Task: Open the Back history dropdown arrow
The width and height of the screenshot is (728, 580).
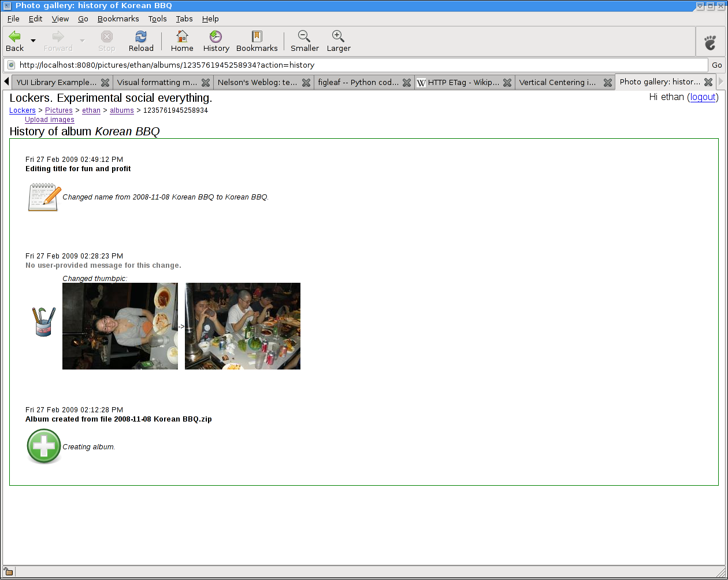Action: (x=33, y=41)
